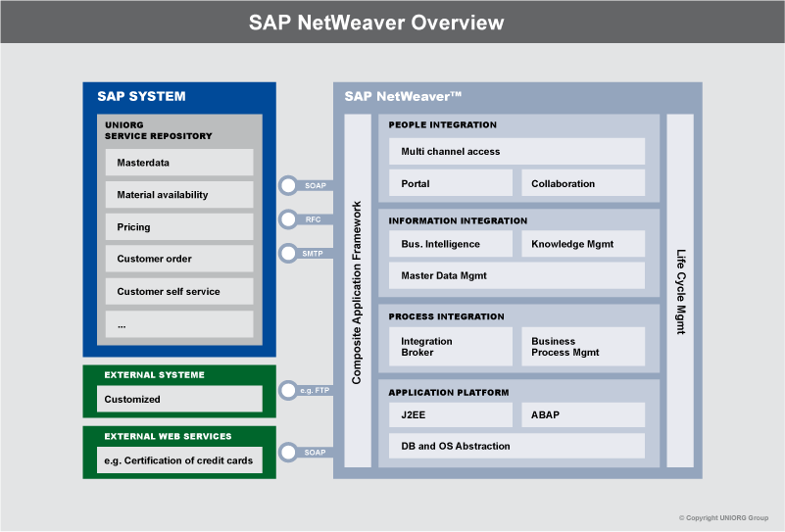Viewport: 785px width, 532px height.
Task: Click the INFORMATION INTEGRATION heading
Action: (458, 220)
